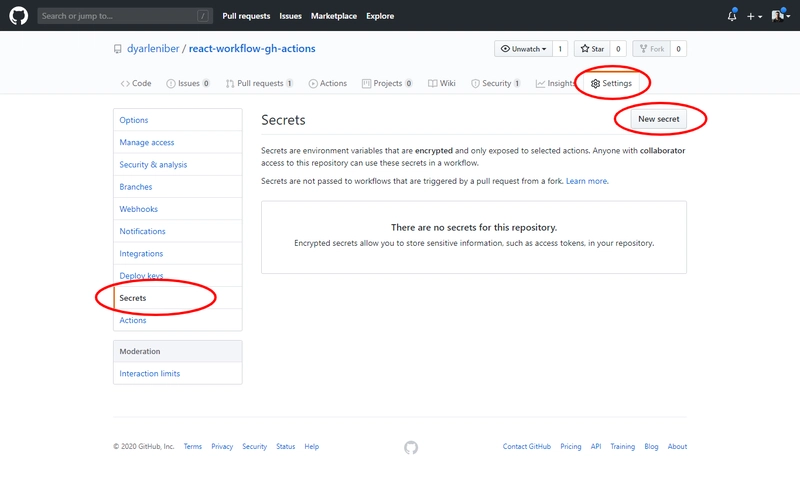This screenshot has width=800, height=484.
Task: Click the New secret button
Action: tap(659, 119)
